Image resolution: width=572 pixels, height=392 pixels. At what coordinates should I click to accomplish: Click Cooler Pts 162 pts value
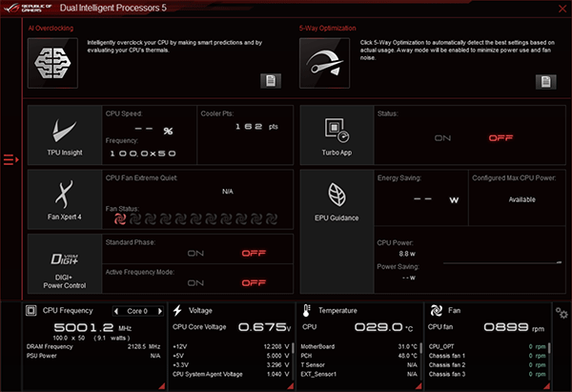click(256, 127)
